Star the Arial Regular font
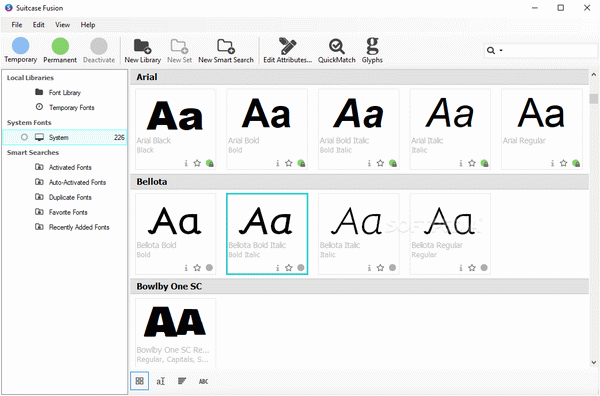Screen dimensions: 600x396 pos(563,163)
